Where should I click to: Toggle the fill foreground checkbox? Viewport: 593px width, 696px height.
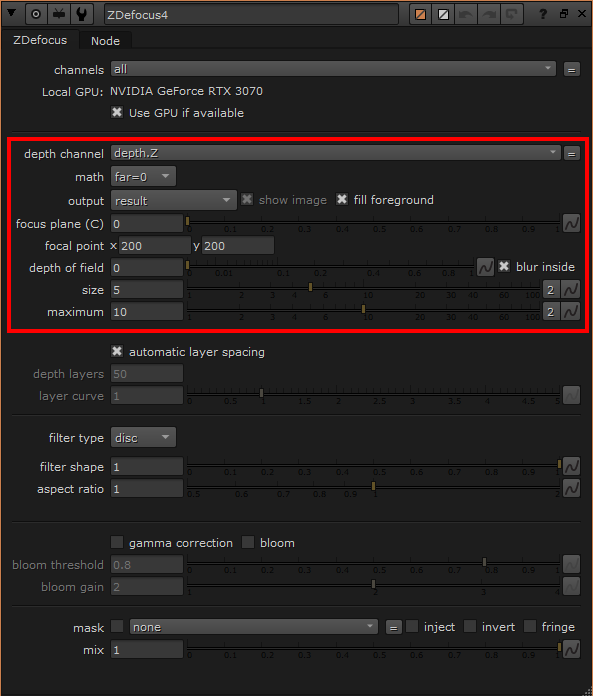[x=342, y=199]
